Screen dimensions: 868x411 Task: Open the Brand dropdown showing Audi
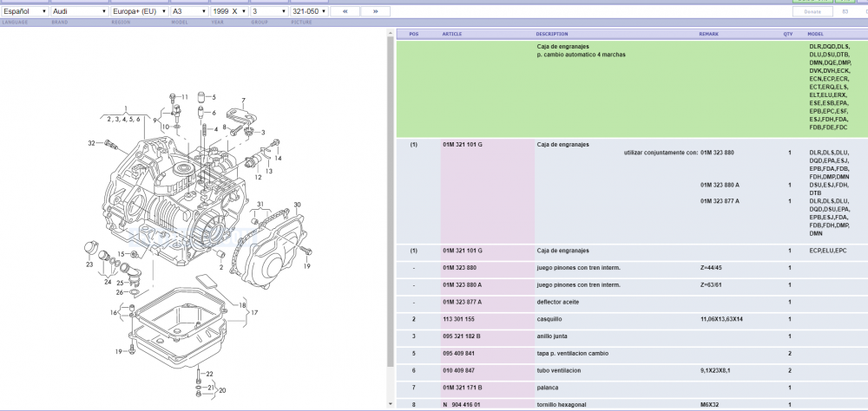pyautogui.click(x=80, y=11)
